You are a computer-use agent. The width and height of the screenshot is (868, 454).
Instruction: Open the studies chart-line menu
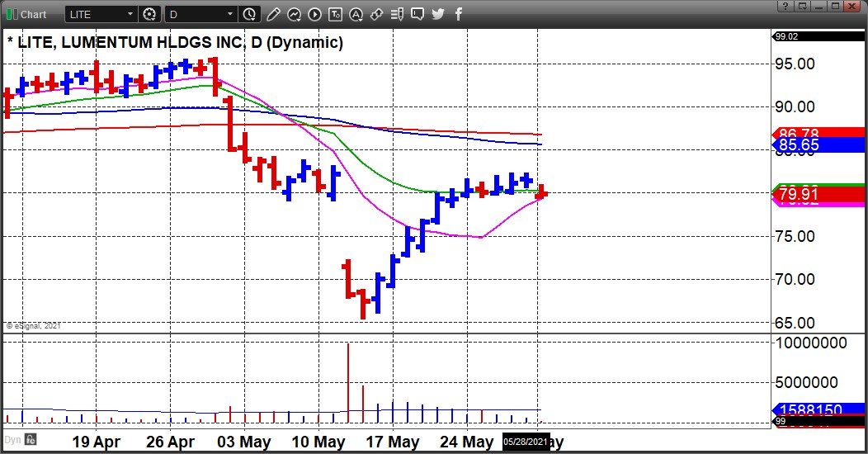tap(294, 14)
